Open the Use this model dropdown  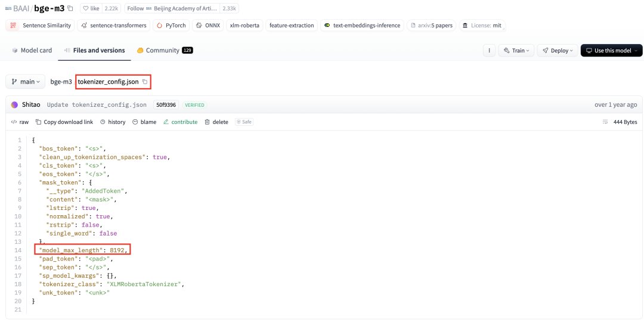point(611,51)
